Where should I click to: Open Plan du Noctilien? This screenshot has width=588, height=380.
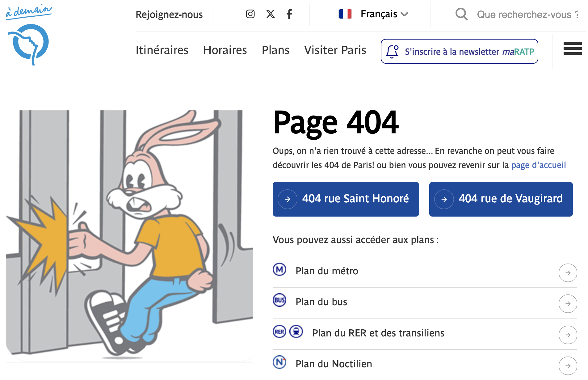[x=425, y=365]
